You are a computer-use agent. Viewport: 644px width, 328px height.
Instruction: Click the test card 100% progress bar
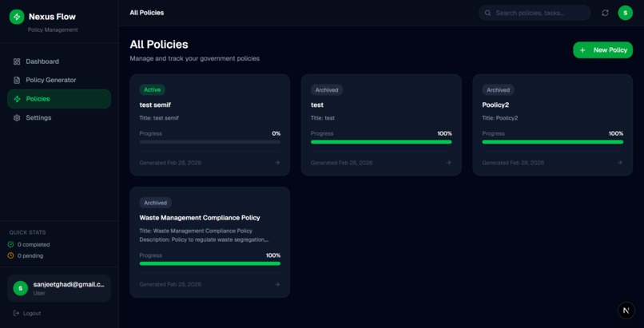point(381,142)
